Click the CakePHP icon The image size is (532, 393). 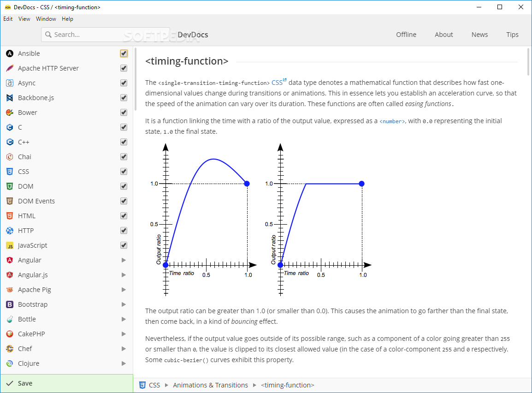(x=10, y=334)
